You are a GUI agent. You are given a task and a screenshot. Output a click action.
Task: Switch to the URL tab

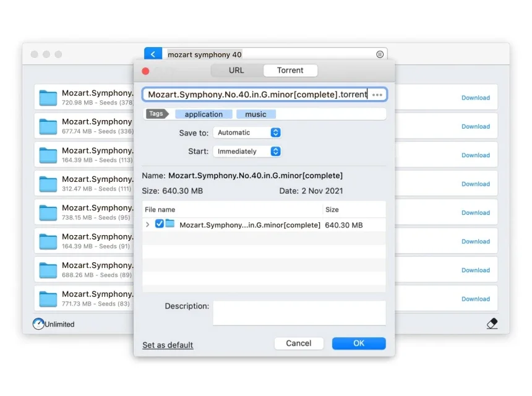pos(236,71)
